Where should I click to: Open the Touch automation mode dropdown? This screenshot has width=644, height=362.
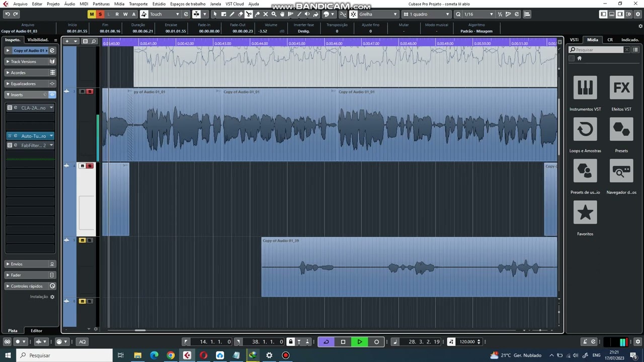click(x=164, y=14)
